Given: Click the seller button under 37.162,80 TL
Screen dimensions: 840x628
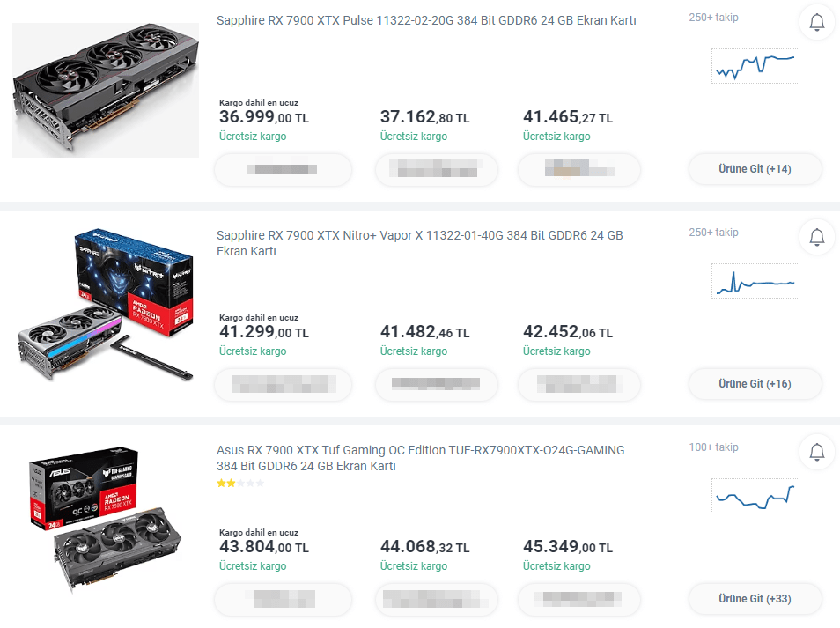Looking at the screenshot, I should [436, 170].
